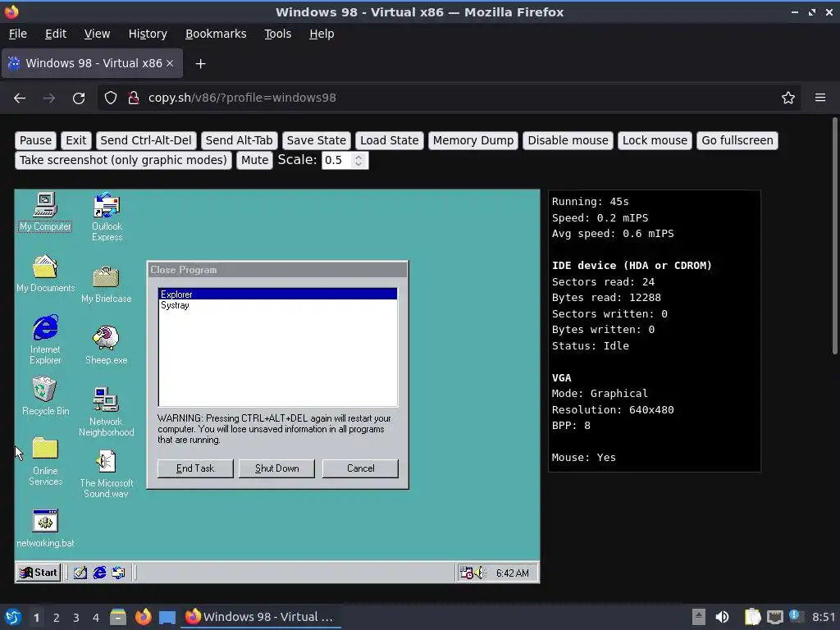The image size is (840, 630).
Task: Open My Computer desktop icon
Action: tap(45, 212)
